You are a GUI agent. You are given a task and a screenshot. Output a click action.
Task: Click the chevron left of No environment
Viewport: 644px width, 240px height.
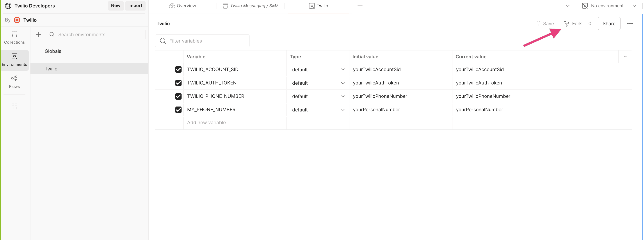click(x=568, y=5)
